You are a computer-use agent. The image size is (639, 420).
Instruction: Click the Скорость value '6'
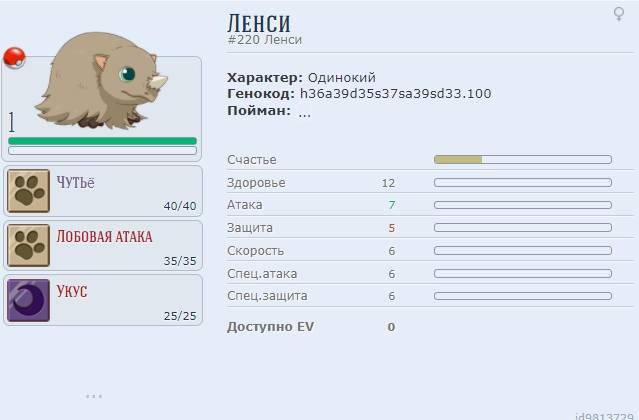[x=392, y=251]
